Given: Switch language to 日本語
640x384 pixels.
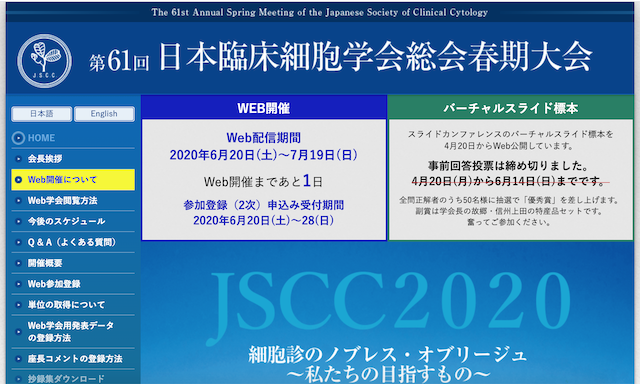Looking at the screenshot, I should coord(42,114).
